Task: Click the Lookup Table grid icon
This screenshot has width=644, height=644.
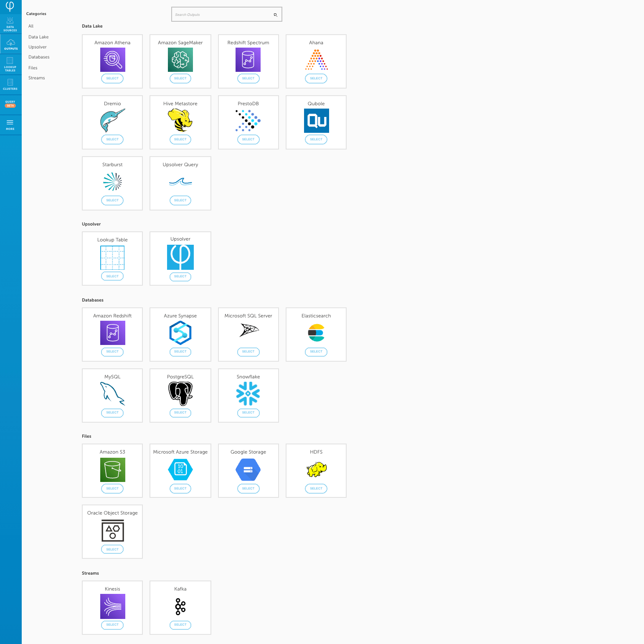Action: pos(112,258)
